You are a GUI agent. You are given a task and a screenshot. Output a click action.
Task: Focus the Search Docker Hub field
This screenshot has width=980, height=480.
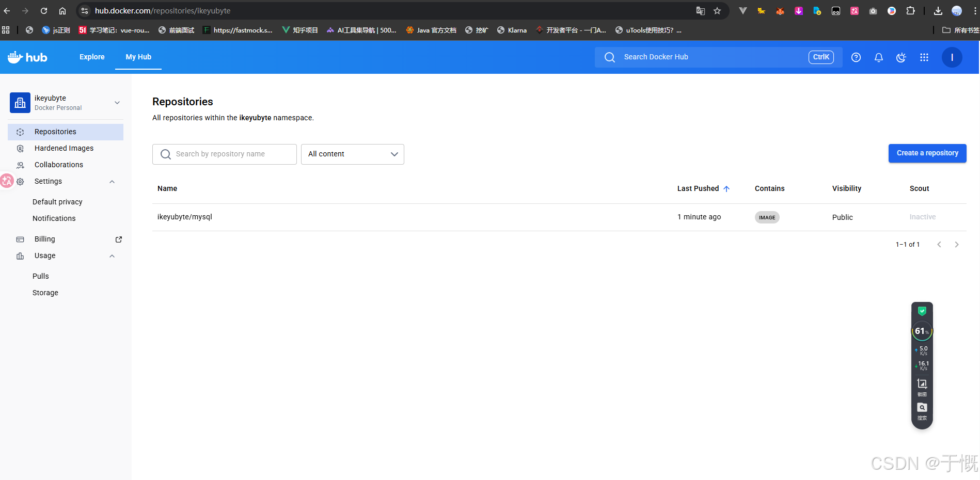tap(719, 57)
